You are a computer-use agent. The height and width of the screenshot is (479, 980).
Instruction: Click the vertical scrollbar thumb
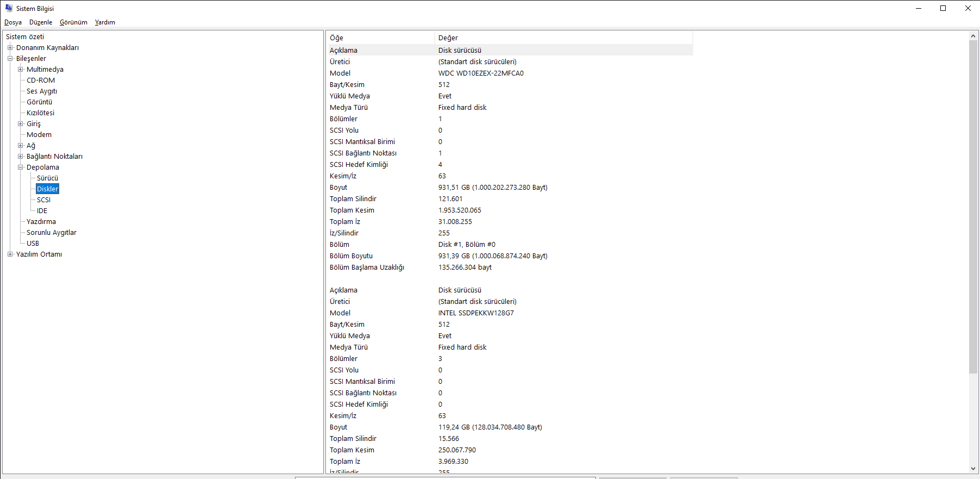(x=973, y=207)
